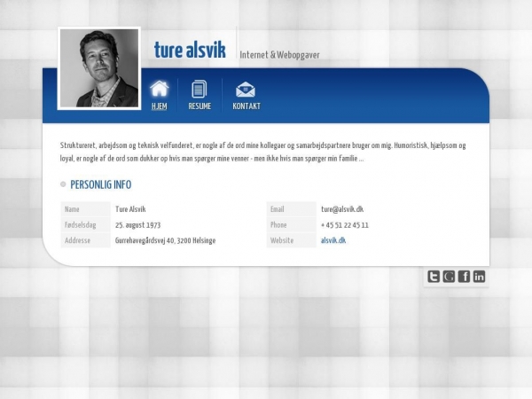Click the Name label cell
Screen dimensions: 532x399
[85, 209]
